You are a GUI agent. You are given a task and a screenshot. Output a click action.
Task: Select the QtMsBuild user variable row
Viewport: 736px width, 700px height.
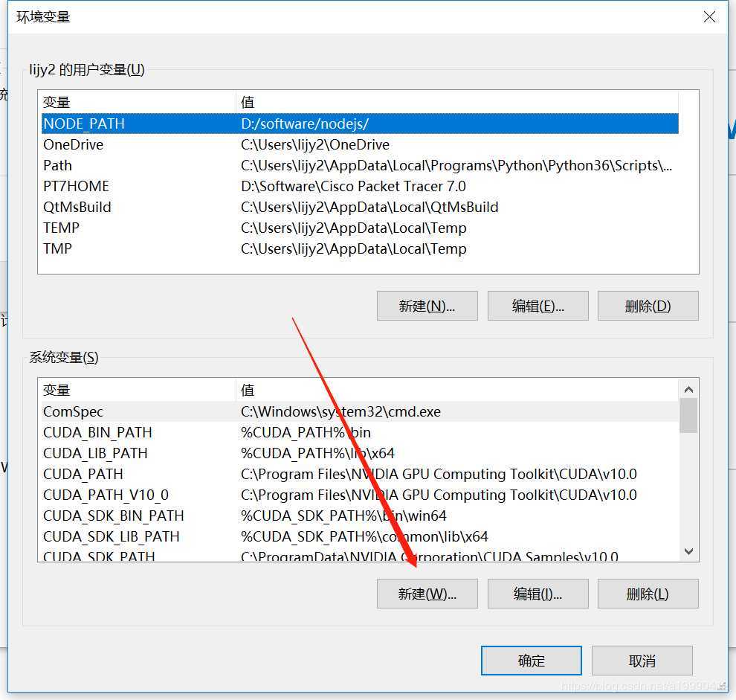pos(360,208)
